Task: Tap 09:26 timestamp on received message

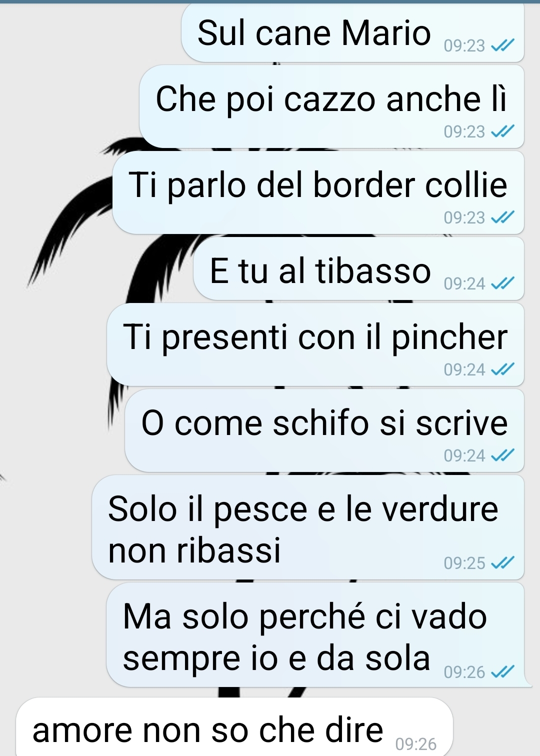Action: [415, 744]
